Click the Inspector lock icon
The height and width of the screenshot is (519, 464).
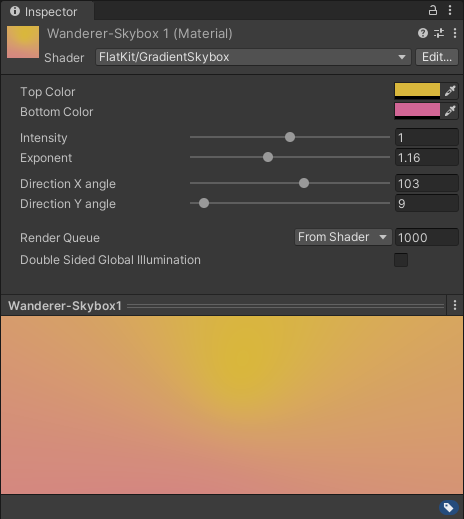pos(433,10)
